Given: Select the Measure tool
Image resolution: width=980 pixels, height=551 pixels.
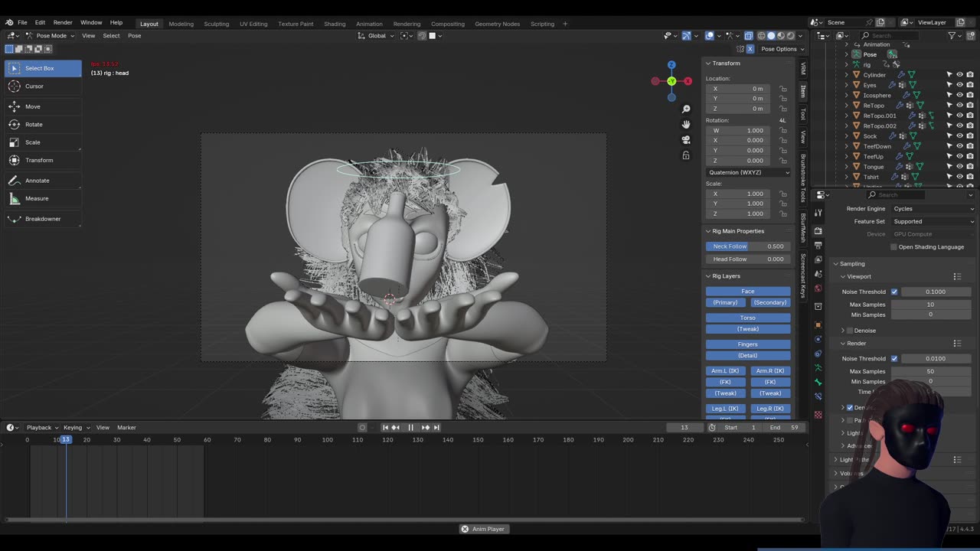Looking at the screenshot, I should point(43,198).
